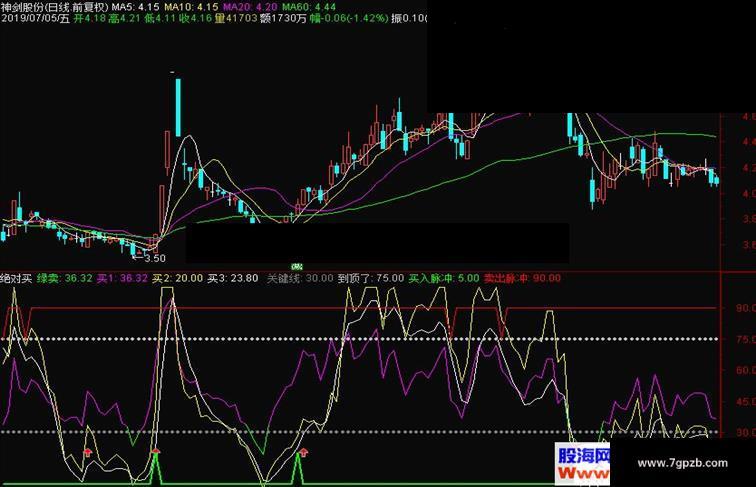Screen dimensions: 756x487
Task: Click the indicator name 绝对买
Action: tap(16, 278)
